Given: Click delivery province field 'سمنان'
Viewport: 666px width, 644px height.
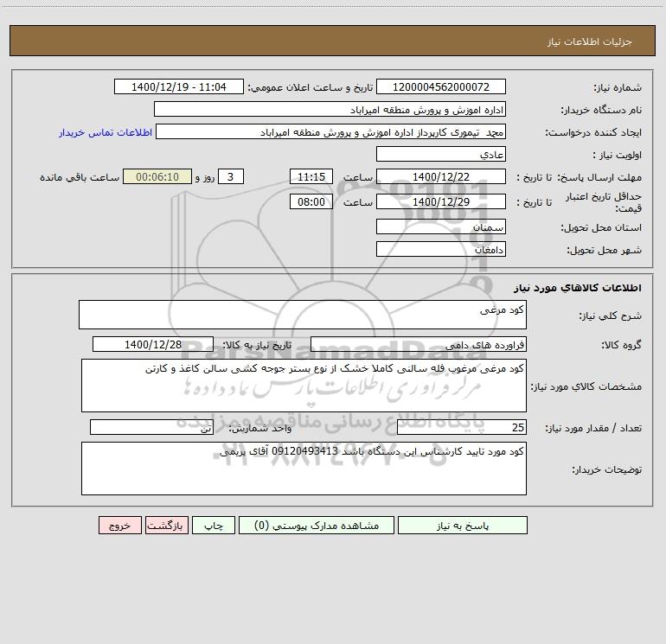Looking at the screenshot, I should pos(441,226).
